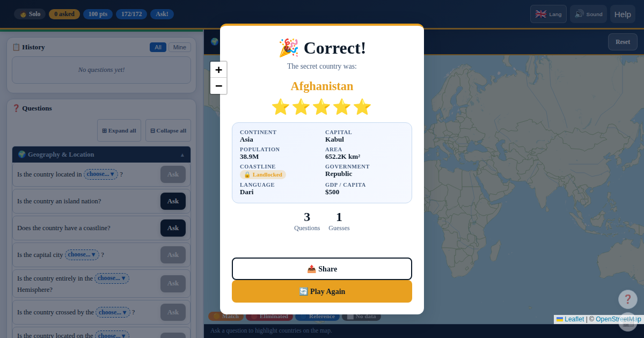The width and height of the screenshot is (644, 338).
Task: Click the Ask button for the capital city question
Action: [x=173, y=255]
